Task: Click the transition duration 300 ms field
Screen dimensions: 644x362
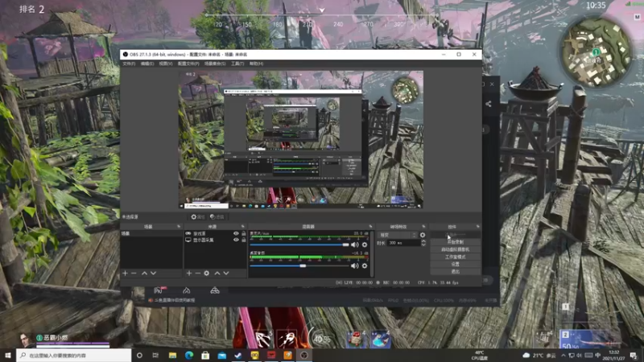Action: [404, 243]
